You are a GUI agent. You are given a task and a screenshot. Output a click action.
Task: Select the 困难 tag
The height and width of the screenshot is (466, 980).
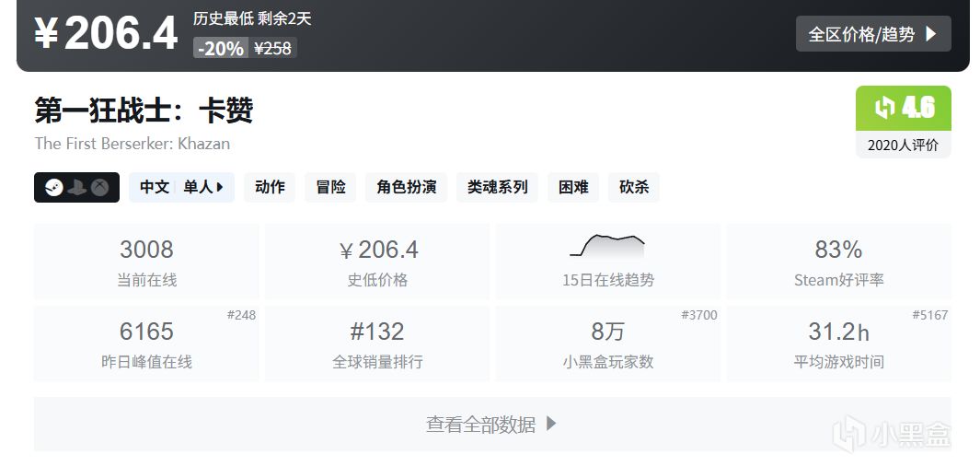point(574,187)
